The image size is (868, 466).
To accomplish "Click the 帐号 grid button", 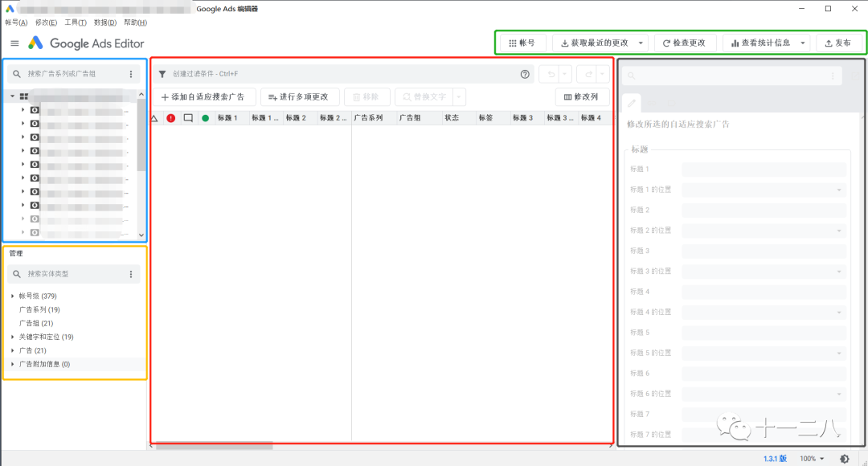I will click(x=522, y=43).
